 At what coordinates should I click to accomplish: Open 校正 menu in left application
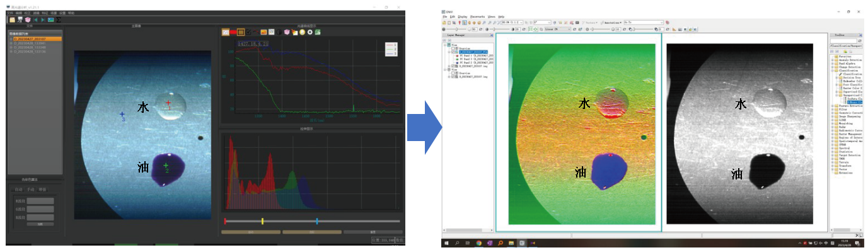pos(27,13)
